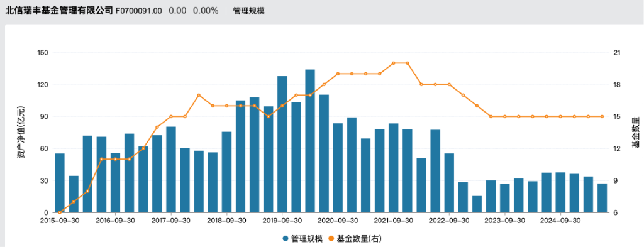644x247 pixels.
Task: Select the first bar at 2015-09-30
Action: point(60,183)
